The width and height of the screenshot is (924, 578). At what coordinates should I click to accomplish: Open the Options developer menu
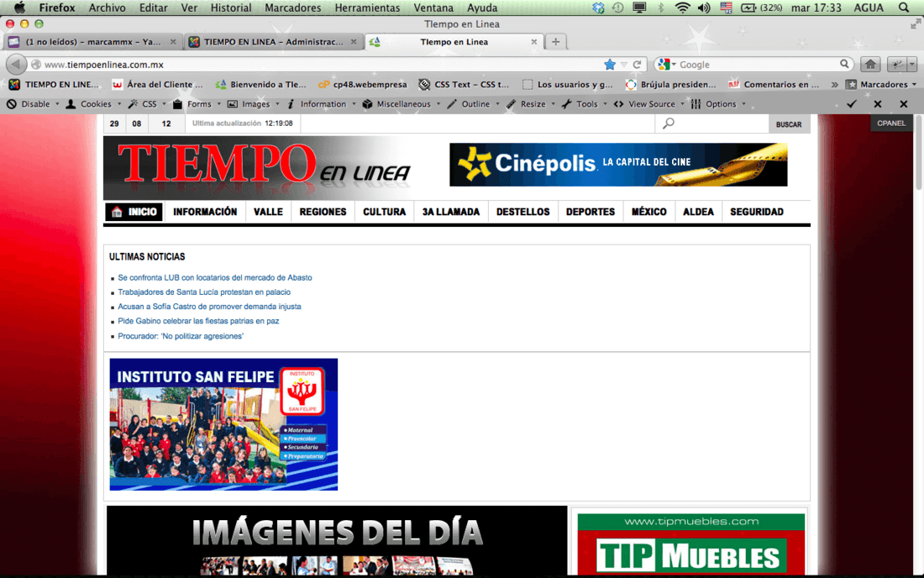(718, 103)
